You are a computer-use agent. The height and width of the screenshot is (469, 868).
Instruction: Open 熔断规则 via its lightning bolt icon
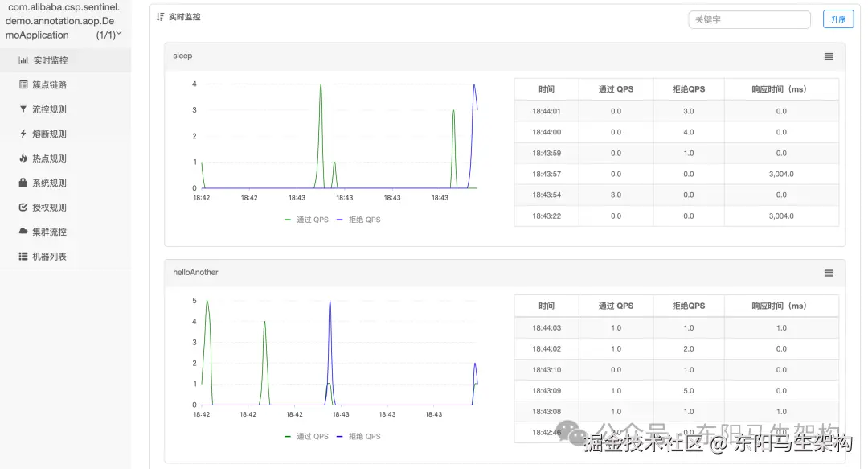coord(23,134)
